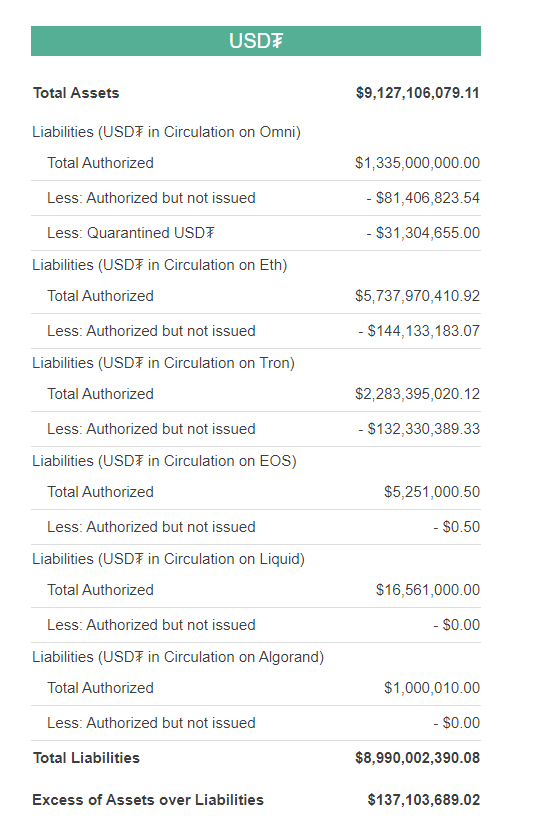Select Eth Total Authorized value $5,737,970,410.92
The height and width of the screenshot is (819, 535).
pos(417,296)
